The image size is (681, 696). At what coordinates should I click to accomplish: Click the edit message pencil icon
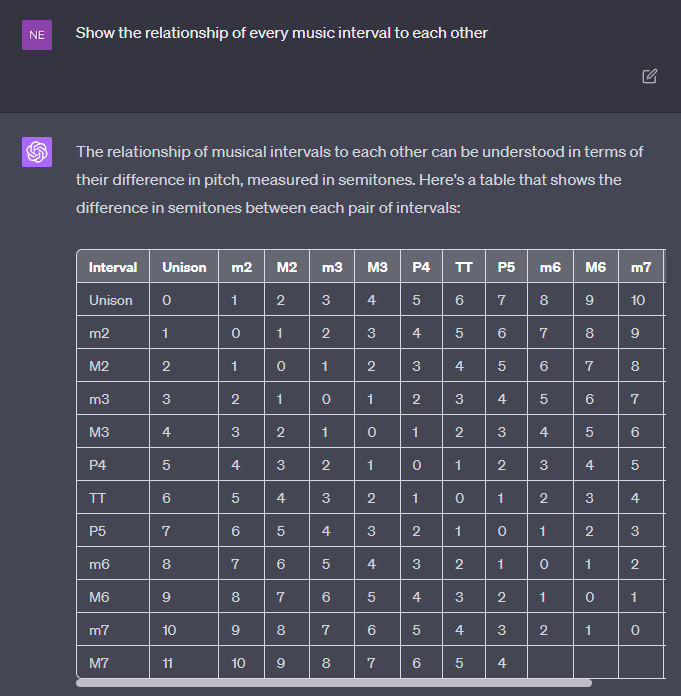click(650, 76)
